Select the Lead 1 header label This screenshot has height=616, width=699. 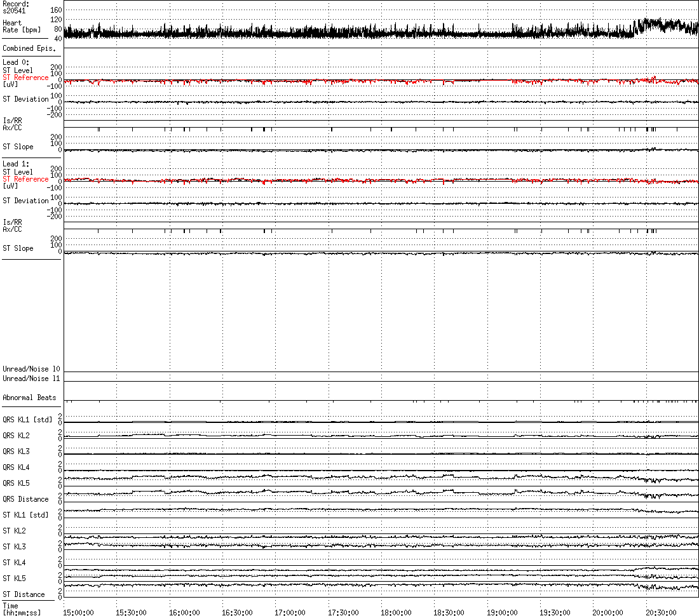point(16,164)
